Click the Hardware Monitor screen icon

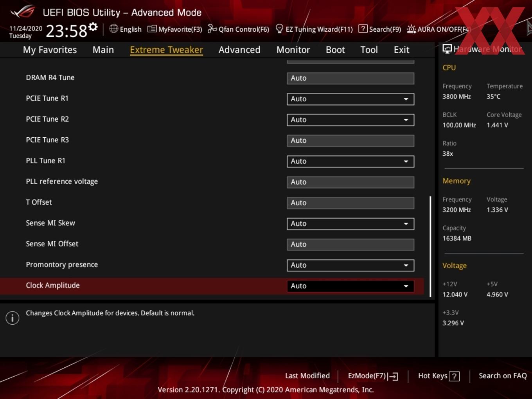[x=447, y=49]
